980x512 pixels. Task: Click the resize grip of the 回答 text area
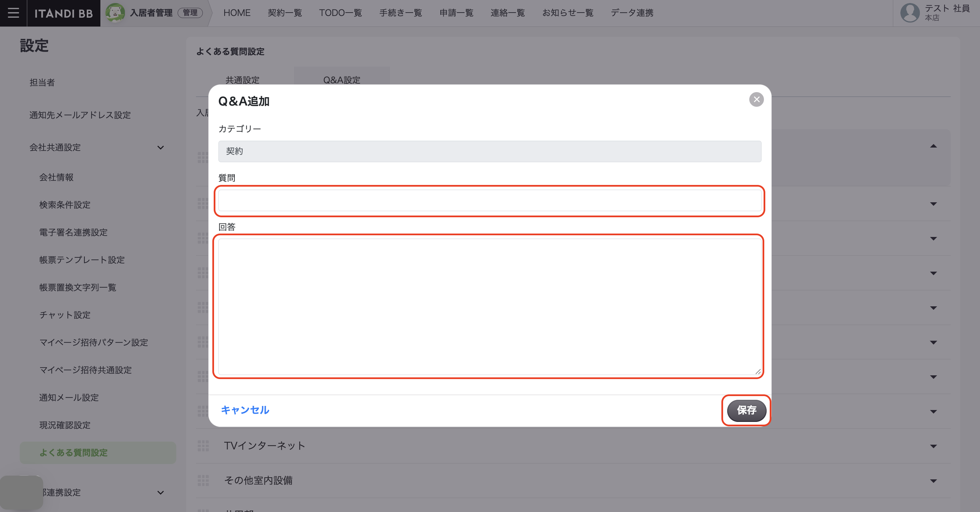click(x=758, y=371)
